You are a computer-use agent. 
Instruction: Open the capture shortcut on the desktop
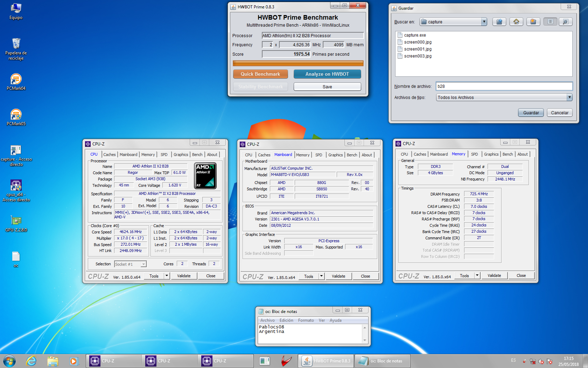tap(16, 156)
